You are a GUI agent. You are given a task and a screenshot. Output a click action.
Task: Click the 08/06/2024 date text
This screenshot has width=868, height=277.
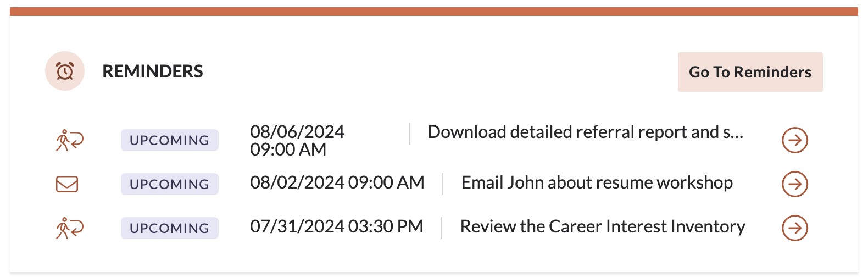(297, 132)
